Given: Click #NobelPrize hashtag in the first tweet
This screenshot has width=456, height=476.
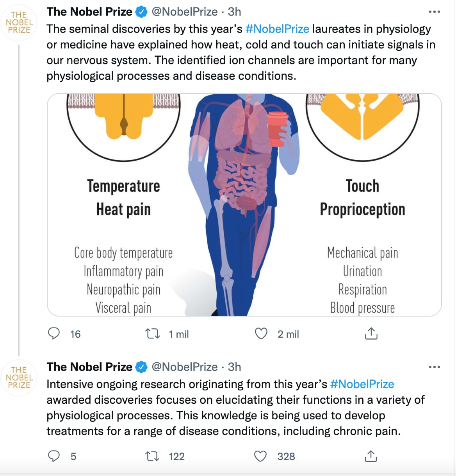Looking at the screenshot, I should click(x=277, y=29).
